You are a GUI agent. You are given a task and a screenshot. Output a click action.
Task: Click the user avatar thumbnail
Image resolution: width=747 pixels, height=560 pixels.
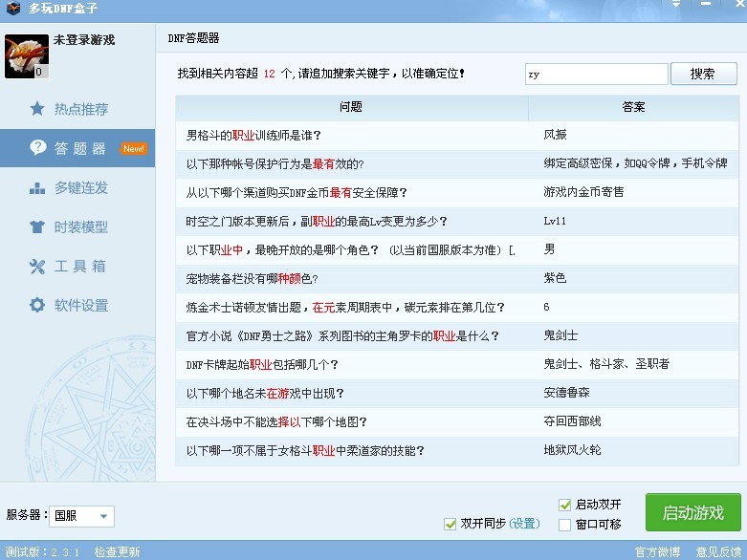coord(27,56)
